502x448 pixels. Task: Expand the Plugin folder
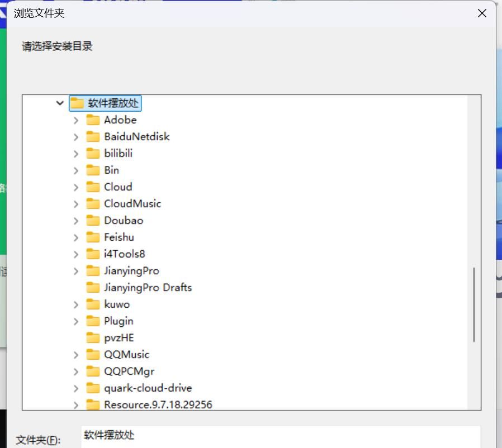pos(76,321)
